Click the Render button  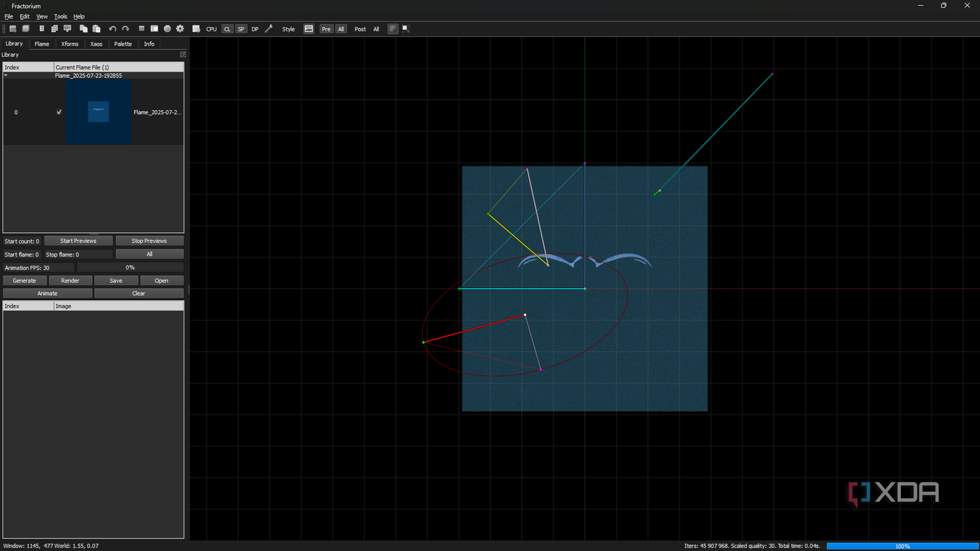pyautogui.click(x=71, y=281)
